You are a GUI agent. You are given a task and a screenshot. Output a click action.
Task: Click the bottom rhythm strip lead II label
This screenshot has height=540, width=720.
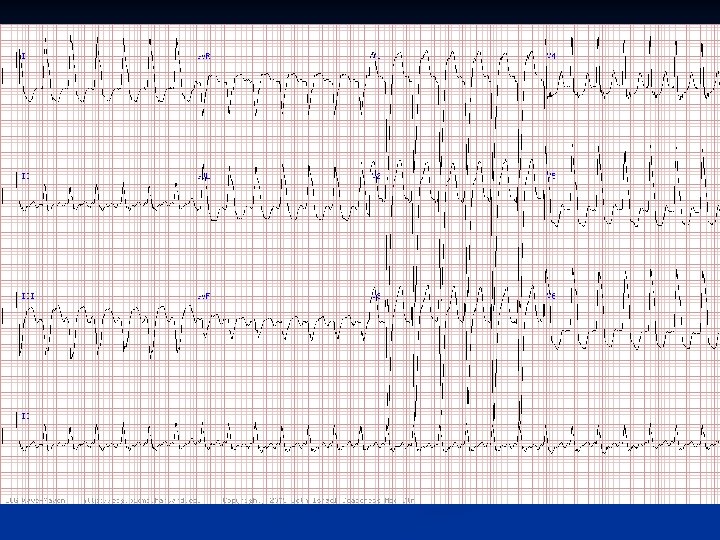coord(26,416)
